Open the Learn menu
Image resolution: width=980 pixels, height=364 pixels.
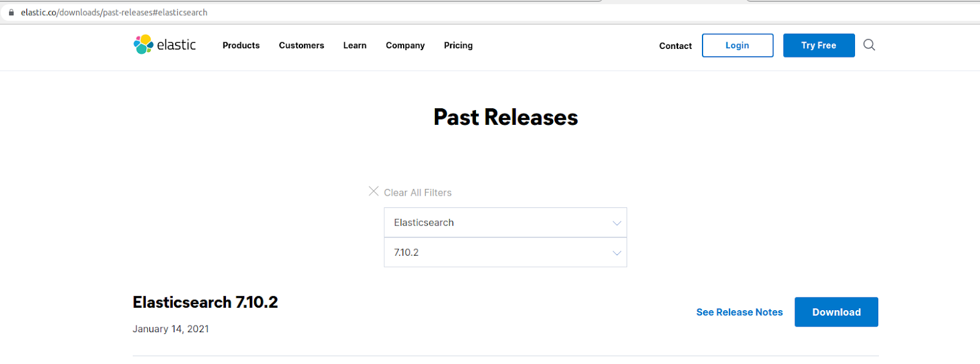click(355, 45)
